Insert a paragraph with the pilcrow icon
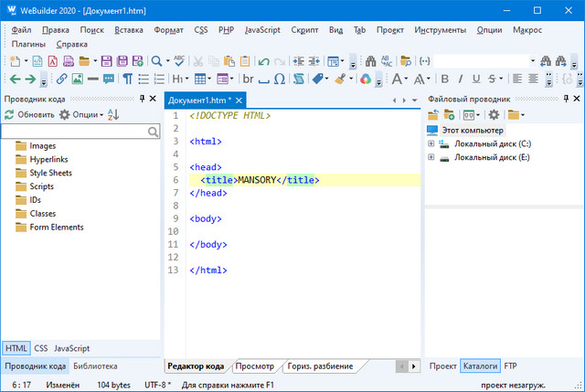The image size is (585, 392). (129, 79)
